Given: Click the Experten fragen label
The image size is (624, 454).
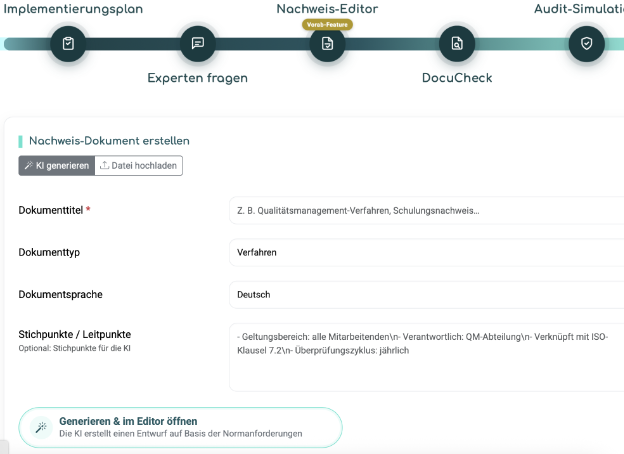Looking at the screenshot, I should point(197,78).
